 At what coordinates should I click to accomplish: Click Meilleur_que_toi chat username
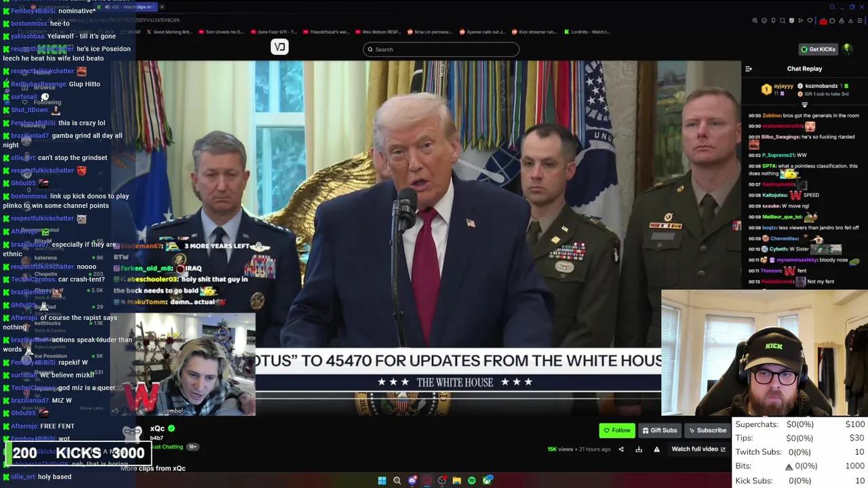click(x=782, y=217)
